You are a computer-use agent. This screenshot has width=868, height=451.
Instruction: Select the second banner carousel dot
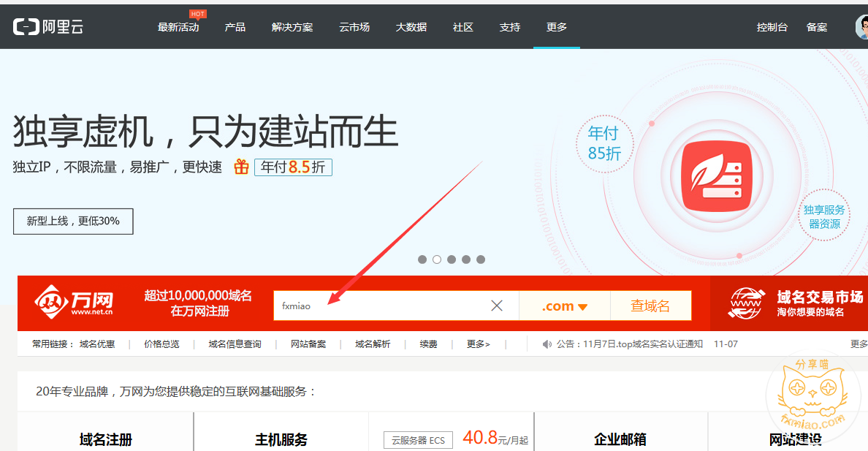tap(437, 259)
